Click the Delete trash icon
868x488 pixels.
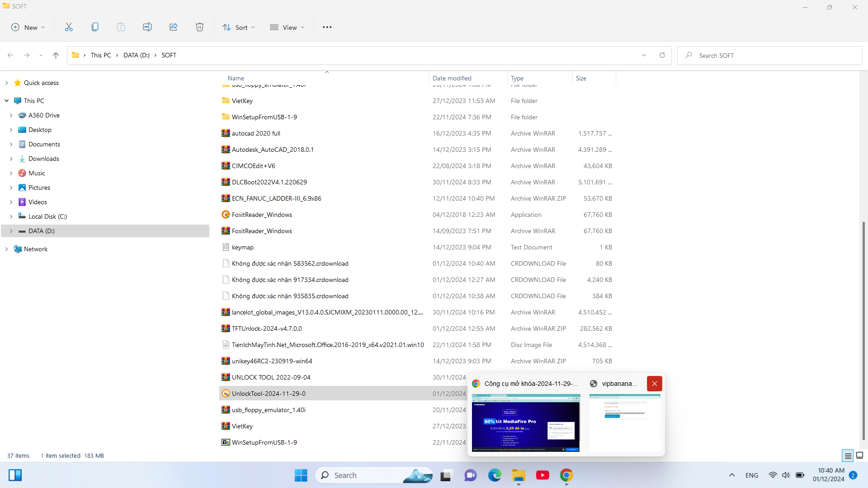[x=199, y=27]
